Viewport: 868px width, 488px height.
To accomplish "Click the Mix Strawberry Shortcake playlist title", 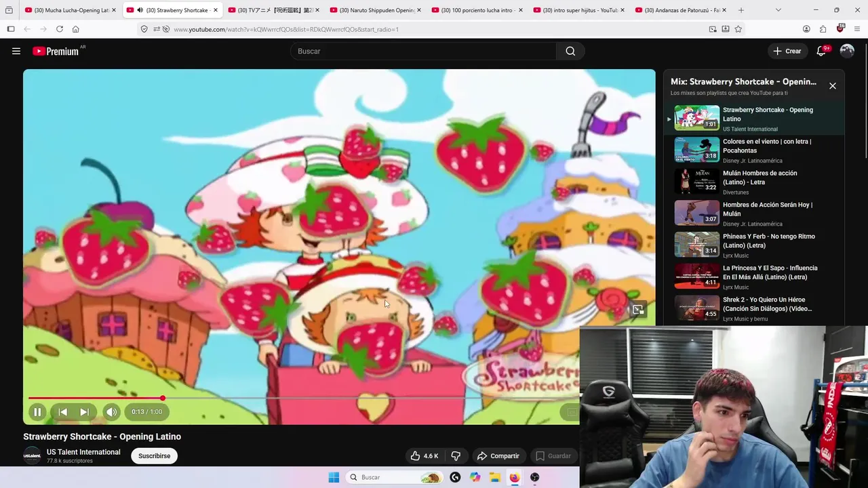I will (743, 81).
